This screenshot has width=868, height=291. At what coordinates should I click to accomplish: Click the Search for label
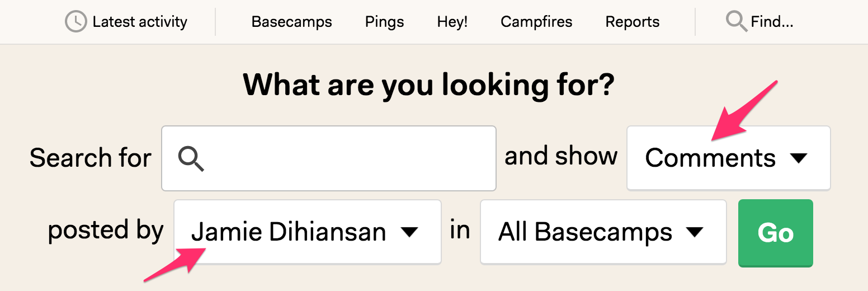tap(90, 158)
